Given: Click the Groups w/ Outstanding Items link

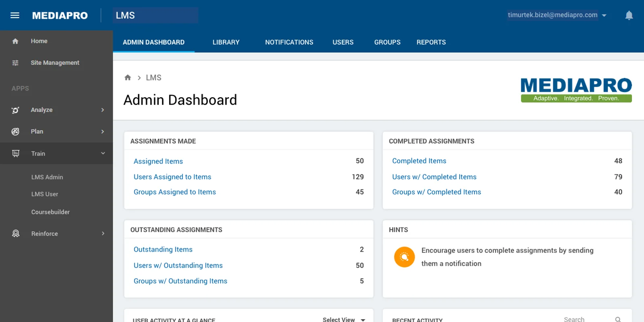Looking at the screenshot, I should 180,281.
